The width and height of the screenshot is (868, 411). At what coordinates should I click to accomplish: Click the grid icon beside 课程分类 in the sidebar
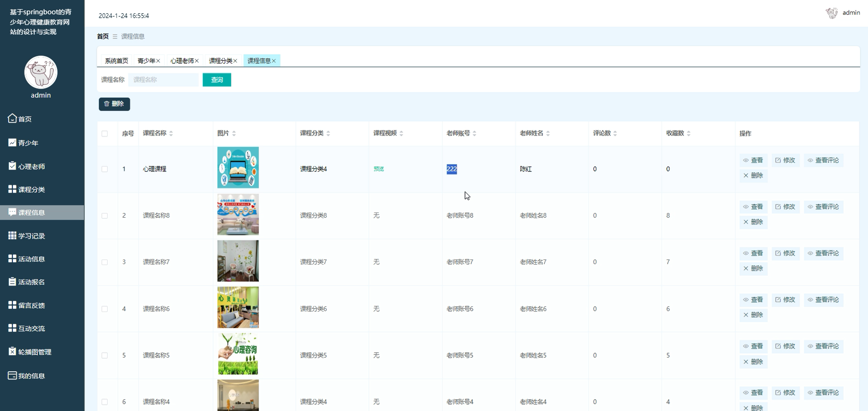tap(12, 189)
